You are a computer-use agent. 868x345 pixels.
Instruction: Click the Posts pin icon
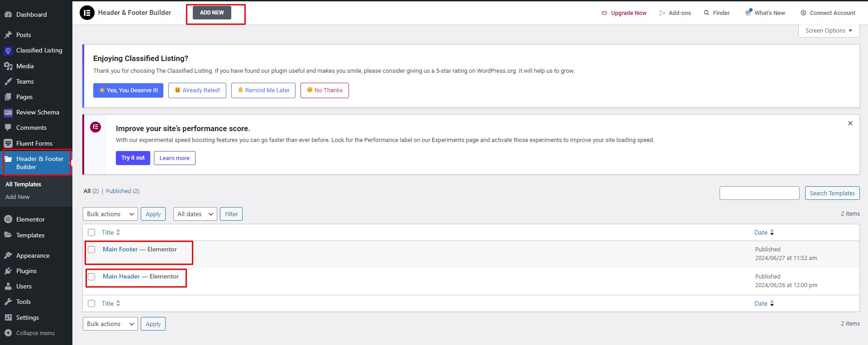[x=8, y=35]
